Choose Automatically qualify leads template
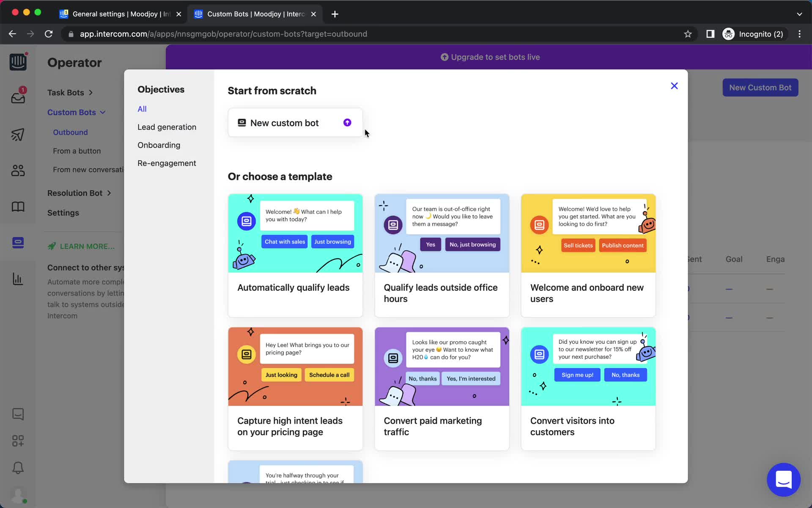Image resolution: width=812 pixels, height=508 pixels. pos(295,255)
